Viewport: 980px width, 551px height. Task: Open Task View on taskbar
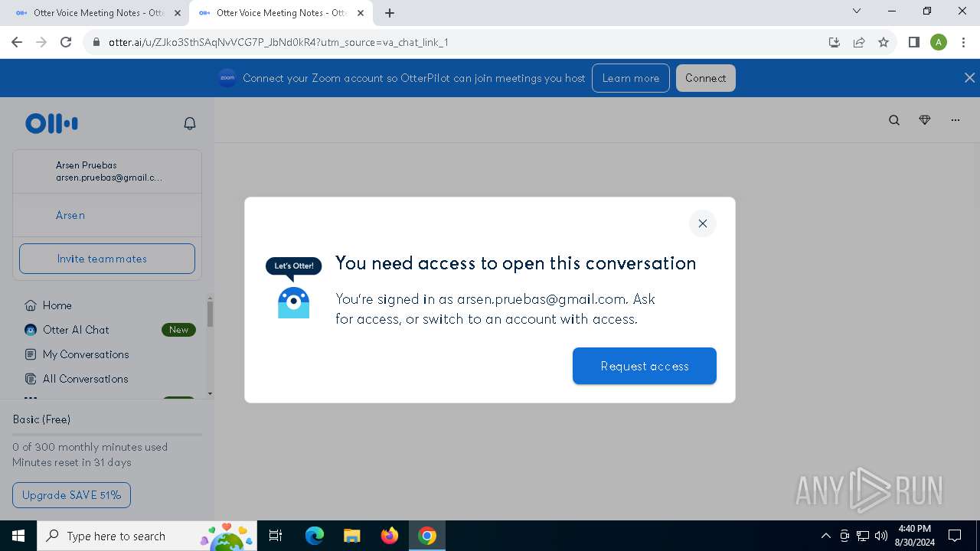coord(276,536)
